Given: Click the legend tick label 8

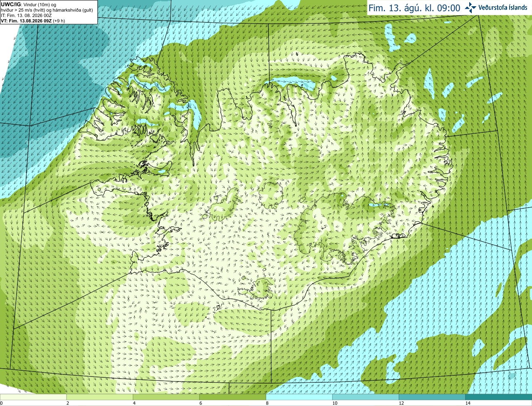Looking at the screenshot, I should click(x=268, y=403).
